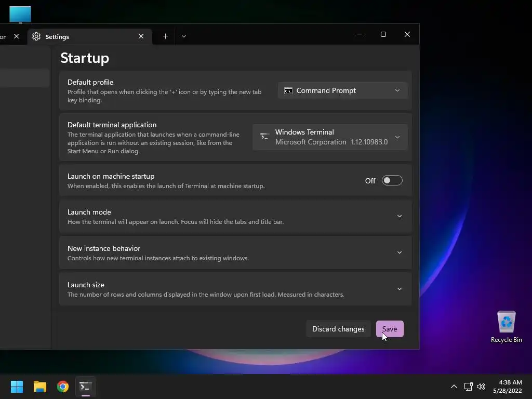Open the Windows Start menu
Image resolution: width=532 pixels, height=399 pixels.
coord(17,387)
